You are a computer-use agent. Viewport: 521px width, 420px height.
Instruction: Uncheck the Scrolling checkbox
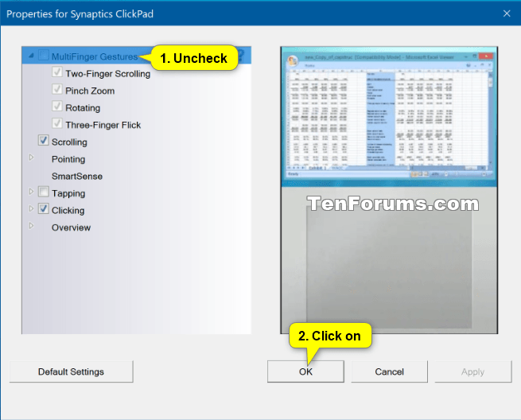pyautogui.click(x=44, y=141)
